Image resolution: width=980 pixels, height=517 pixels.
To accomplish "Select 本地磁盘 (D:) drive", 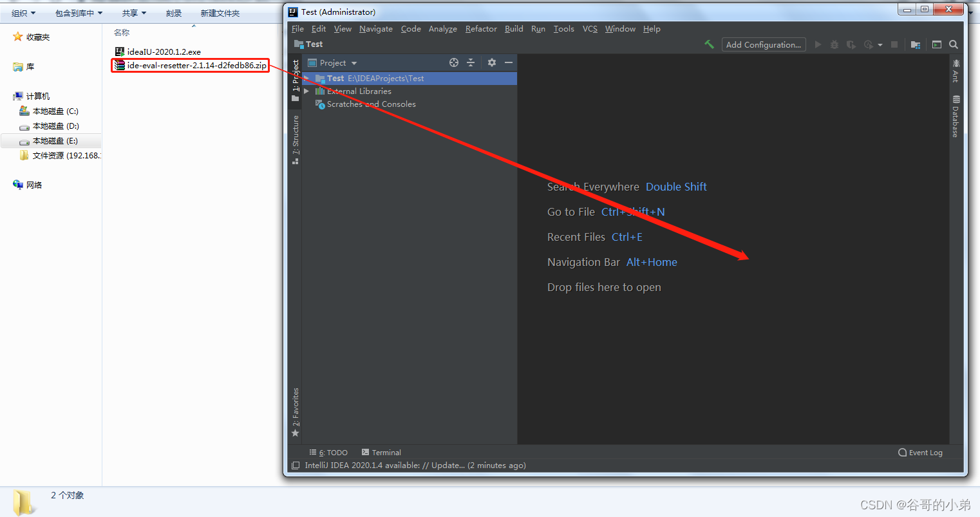I will (x=49, y=126).
